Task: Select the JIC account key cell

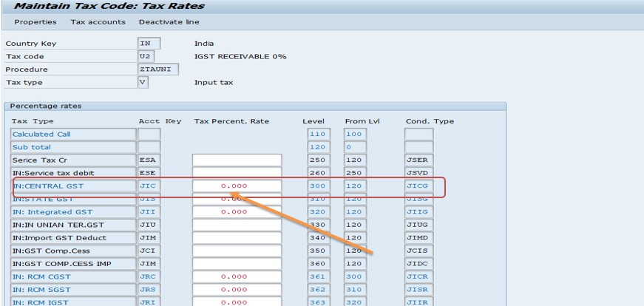Action: tap(149, 186)
